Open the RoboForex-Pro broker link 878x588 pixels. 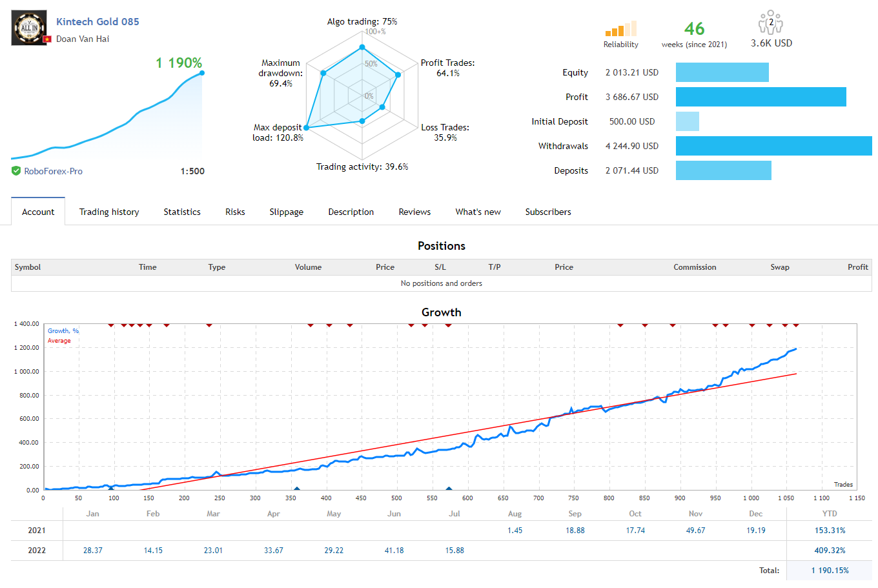coord(54,171)
